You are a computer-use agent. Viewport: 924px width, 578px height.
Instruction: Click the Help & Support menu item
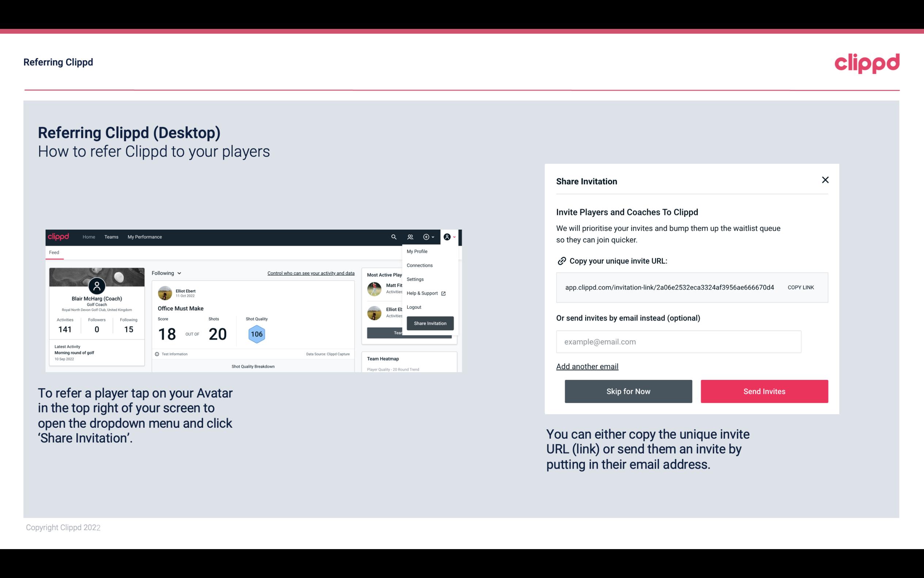[423, 293]
